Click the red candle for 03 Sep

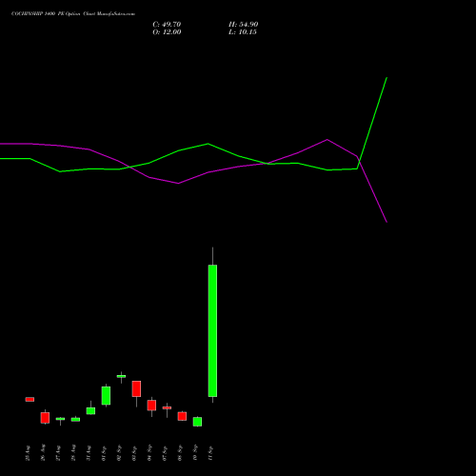136,388
